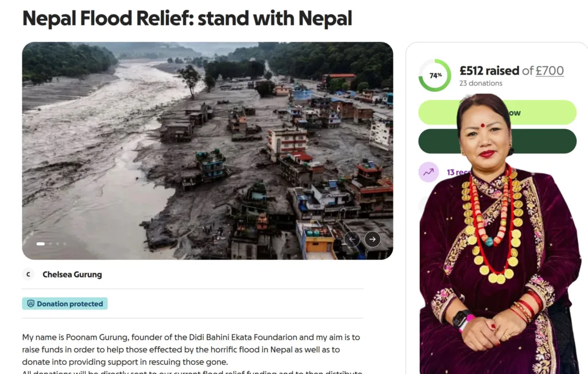The height and width of the screenshot is (374, 588).
Task: Select the fourth carousel dot indicator
Action: coord(64,244)
